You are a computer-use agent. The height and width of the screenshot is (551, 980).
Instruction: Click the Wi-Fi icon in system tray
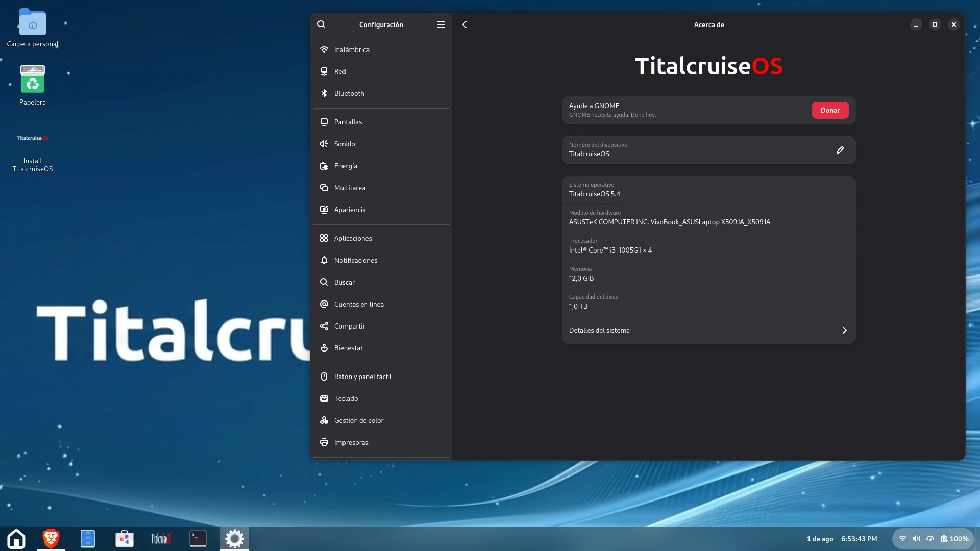click(902, 539)
